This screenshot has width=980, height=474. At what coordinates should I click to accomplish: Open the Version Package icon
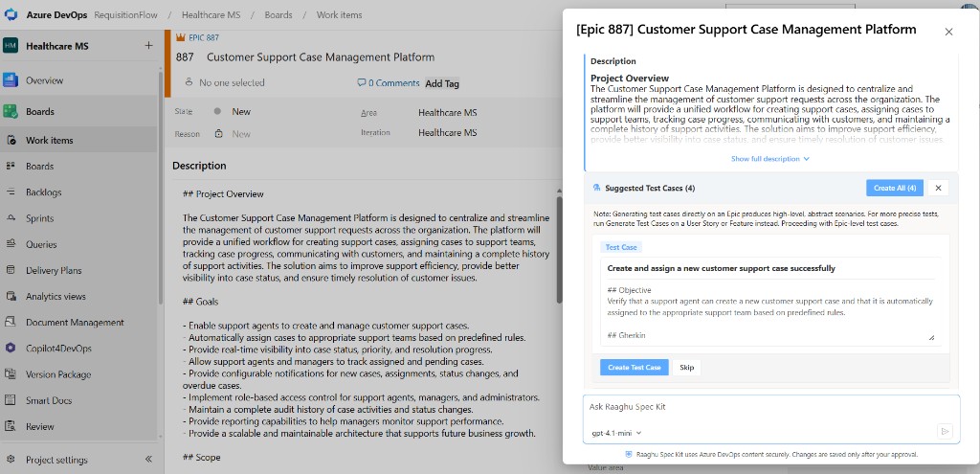coord(11,374)
